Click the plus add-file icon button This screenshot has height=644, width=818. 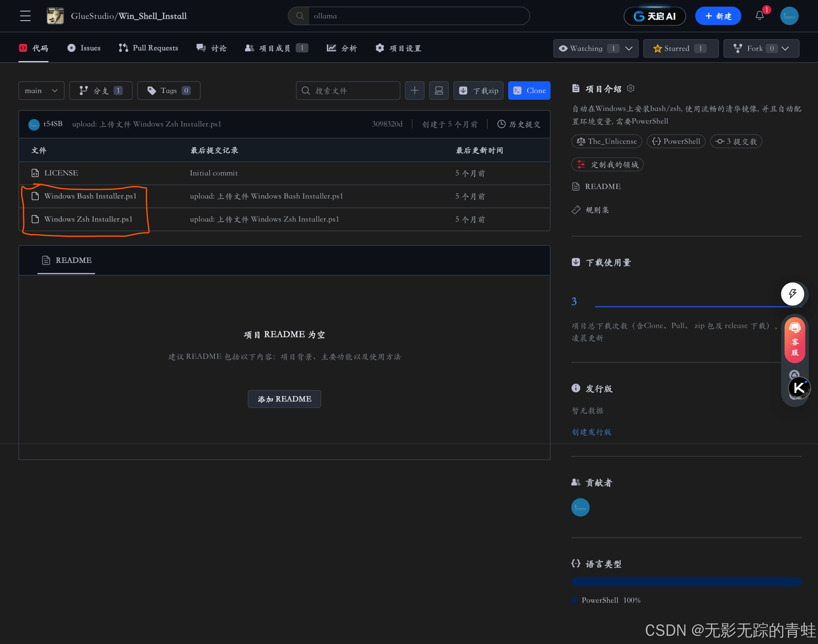(x=414, y=90)
